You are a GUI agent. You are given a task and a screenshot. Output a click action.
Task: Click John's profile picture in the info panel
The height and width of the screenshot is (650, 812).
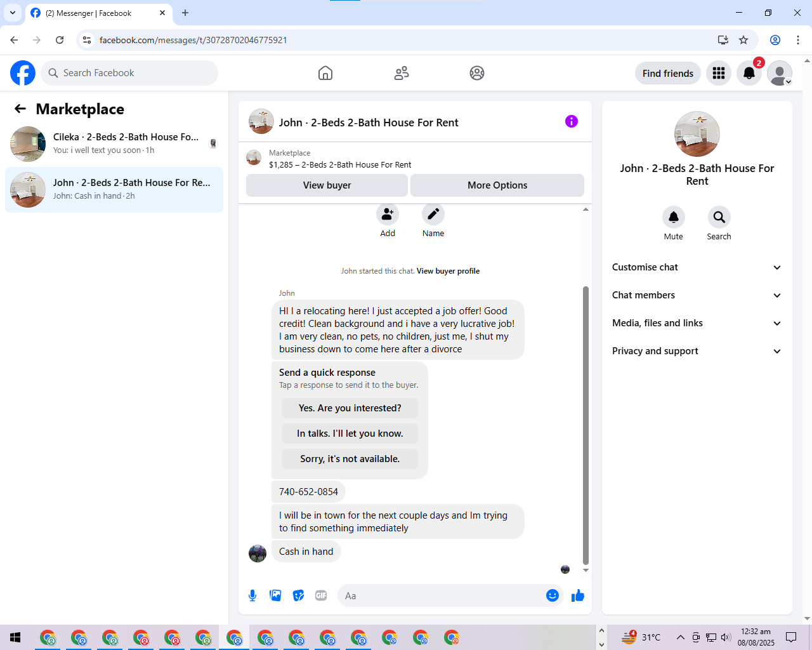point(697,134)
